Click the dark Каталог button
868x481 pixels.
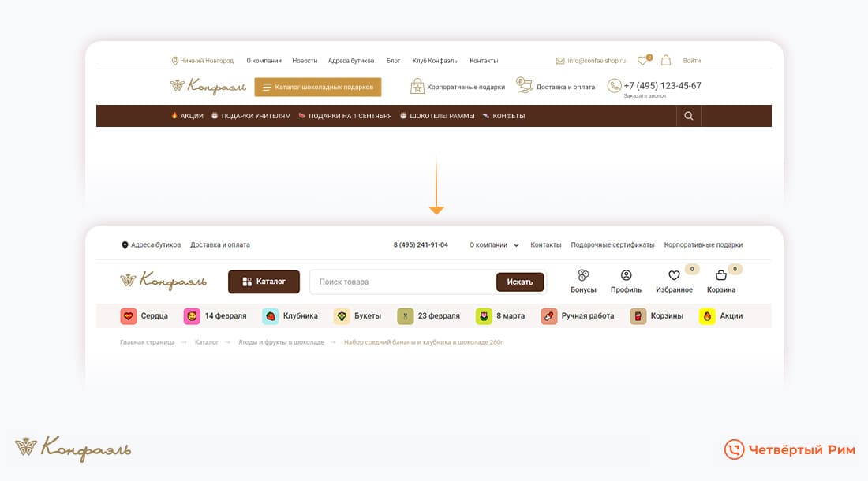(264, 282)
